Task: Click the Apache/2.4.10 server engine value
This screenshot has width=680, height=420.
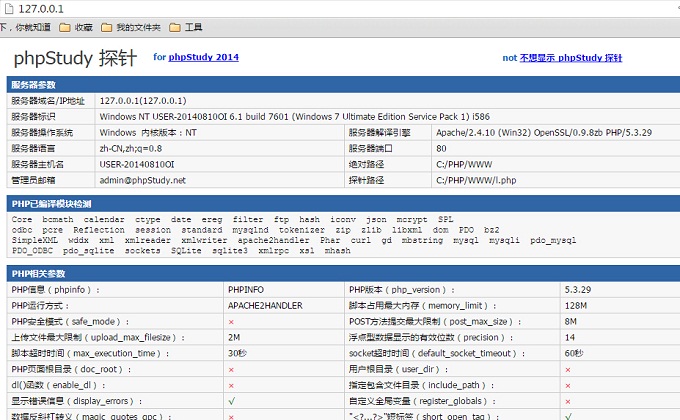Action: click(544, 133)
